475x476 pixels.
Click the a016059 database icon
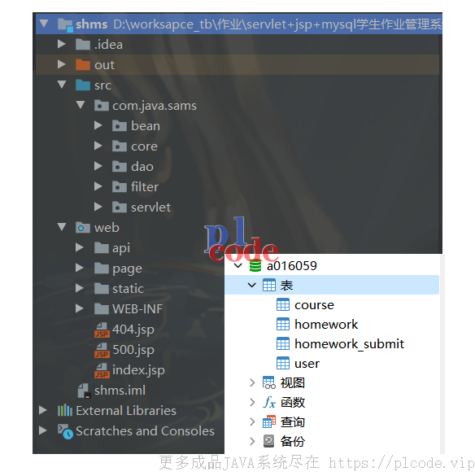255,266
